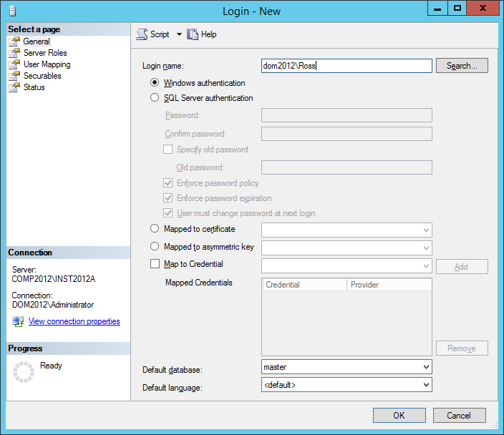Expand the Mapped to certificate dropdown
The height and width of the screenshot is (435, 504).
(426, 230)
